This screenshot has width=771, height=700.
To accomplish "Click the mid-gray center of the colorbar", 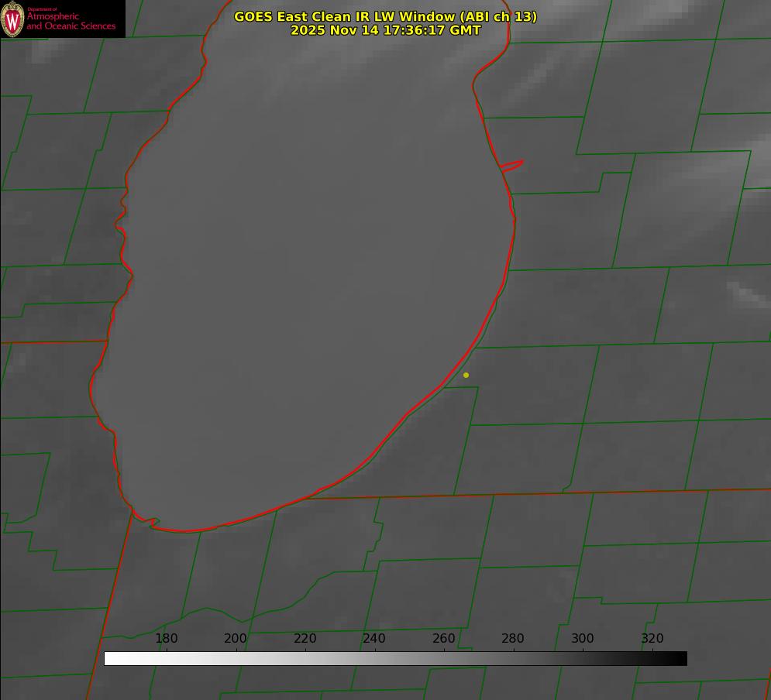I will [395, 658].
